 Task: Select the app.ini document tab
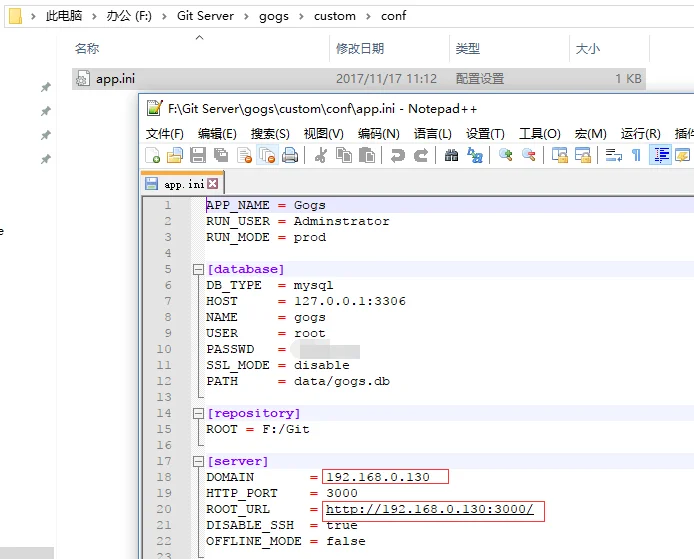point(182,184)
